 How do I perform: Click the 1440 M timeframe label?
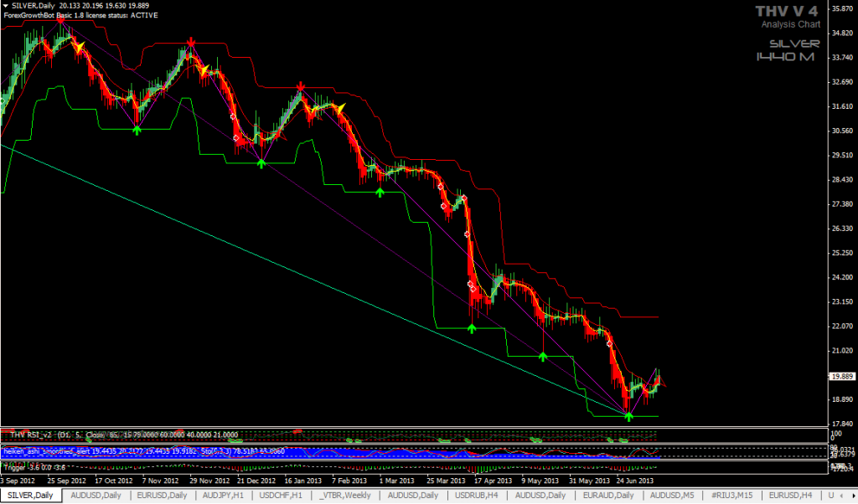[785, 57]
